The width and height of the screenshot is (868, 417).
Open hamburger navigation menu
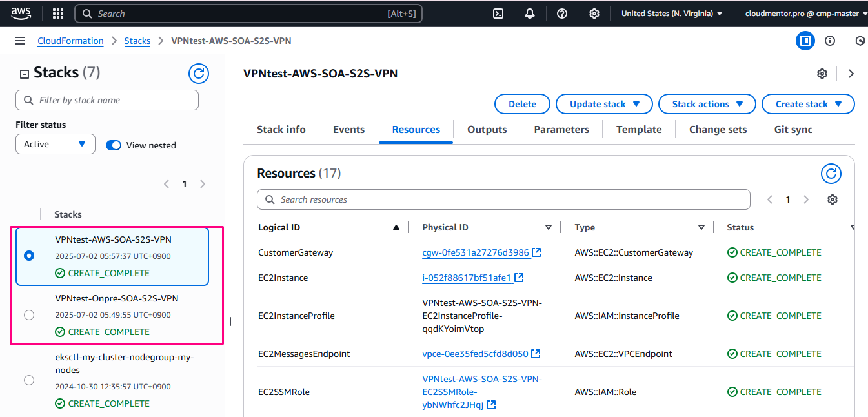click(x=20, y=41)
